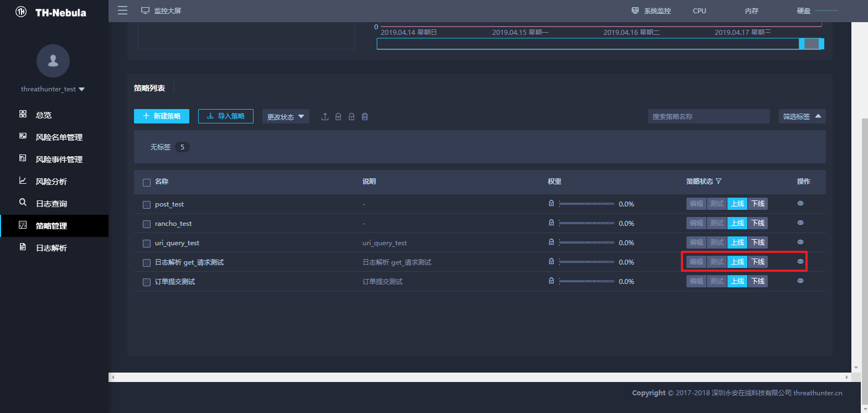Check the 订单提交测试 strategy checkbox
Screen dimensions: 868x413
point(147,282)
